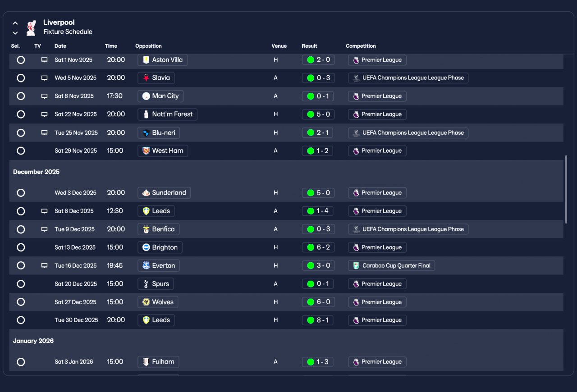This screenshot has height=392, width=577.
Task: Select the Man City fixture radio button
Action: coord(21,96)
